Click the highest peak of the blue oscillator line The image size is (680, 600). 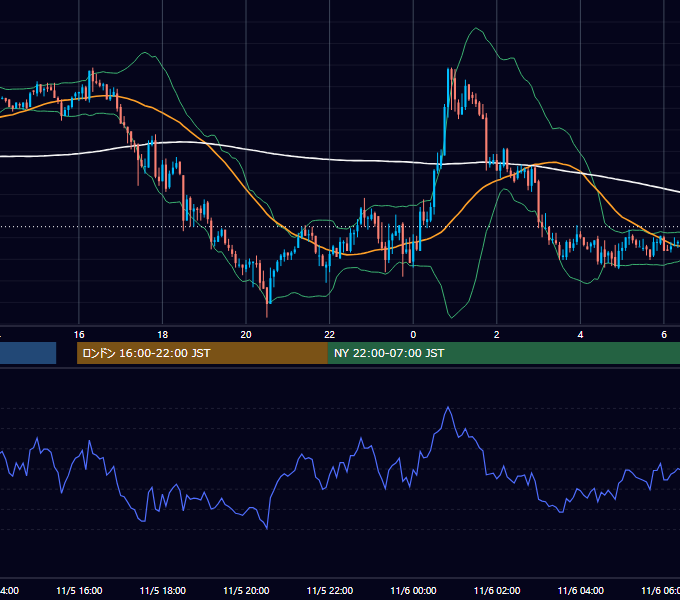coord(448,407)
